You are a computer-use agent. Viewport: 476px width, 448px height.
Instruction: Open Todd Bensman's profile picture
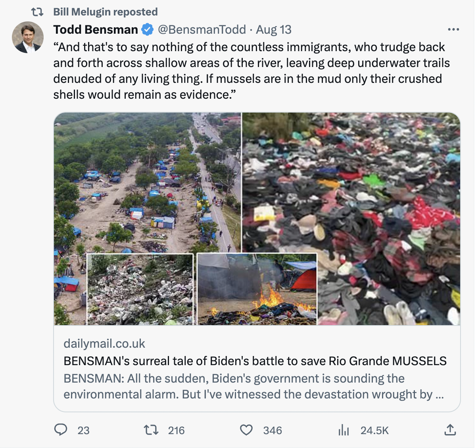[28, 37]
